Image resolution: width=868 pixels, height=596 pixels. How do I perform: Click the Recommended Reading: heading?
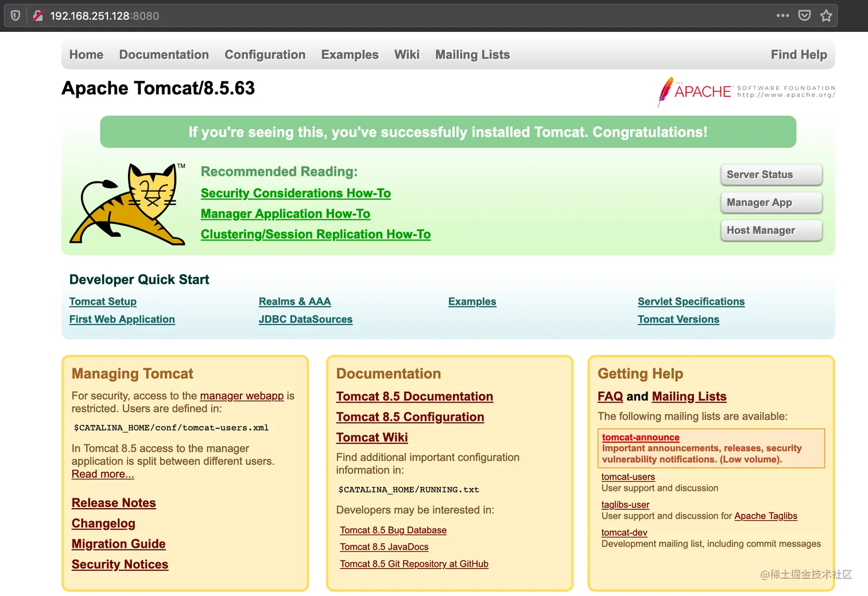[279, 172]
